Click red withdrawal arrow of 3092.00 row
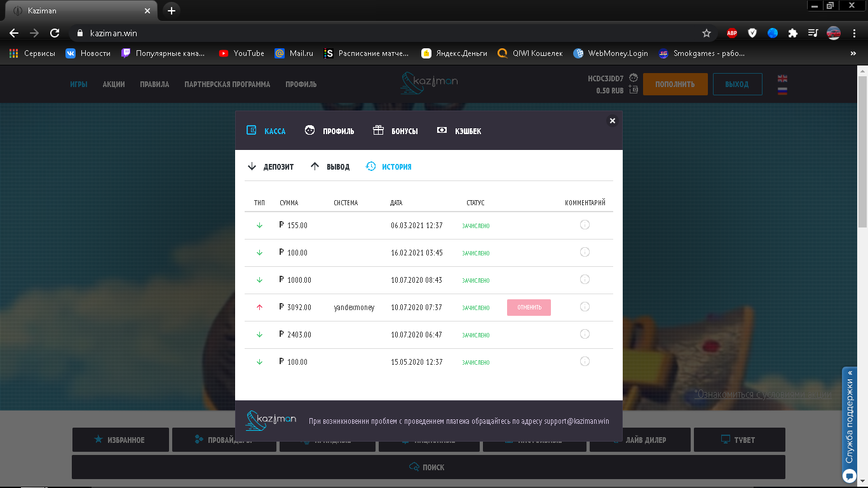The height and width of the screenshot is (488, 868). point(259,308)
